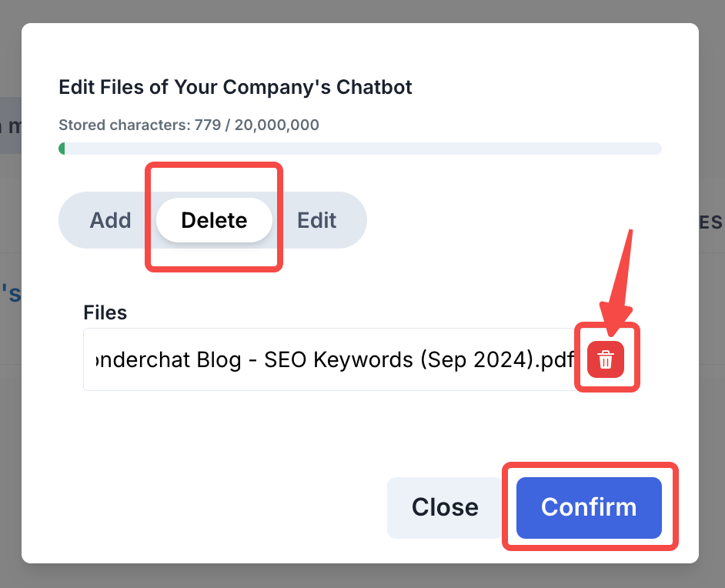The height and width of the screenshot is (588, 725).
Task: Click the stored characters progress bar
Action: [x=360, y=149]
